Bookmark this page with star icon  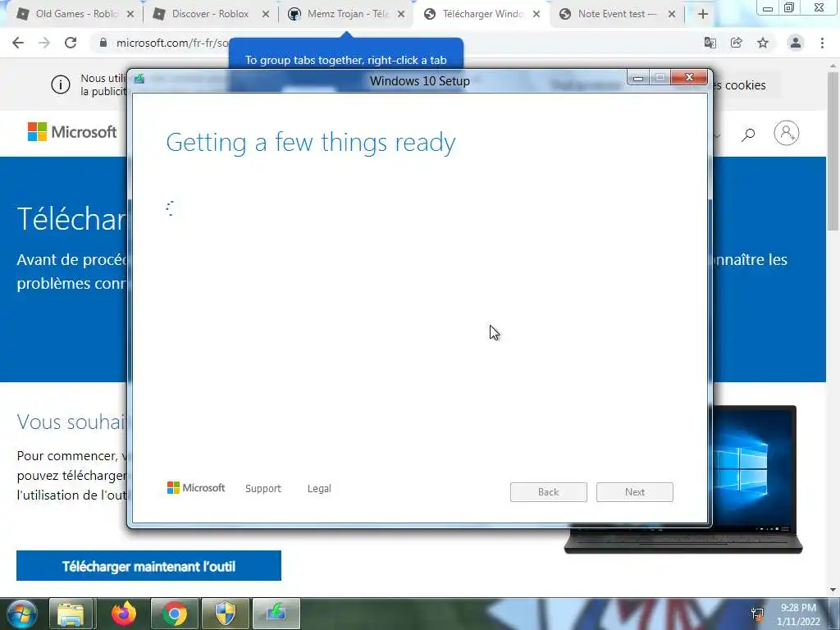(763, 43)
